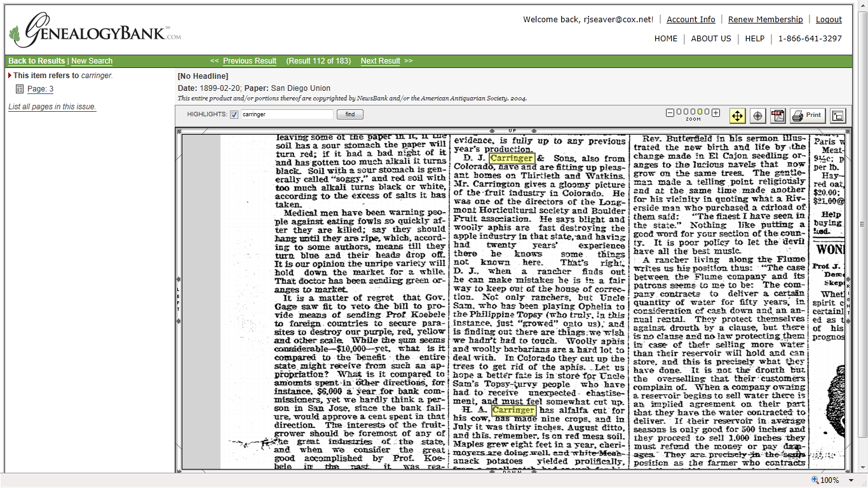
Task: Pan the newspaper image UP
Action: (512, 130)
